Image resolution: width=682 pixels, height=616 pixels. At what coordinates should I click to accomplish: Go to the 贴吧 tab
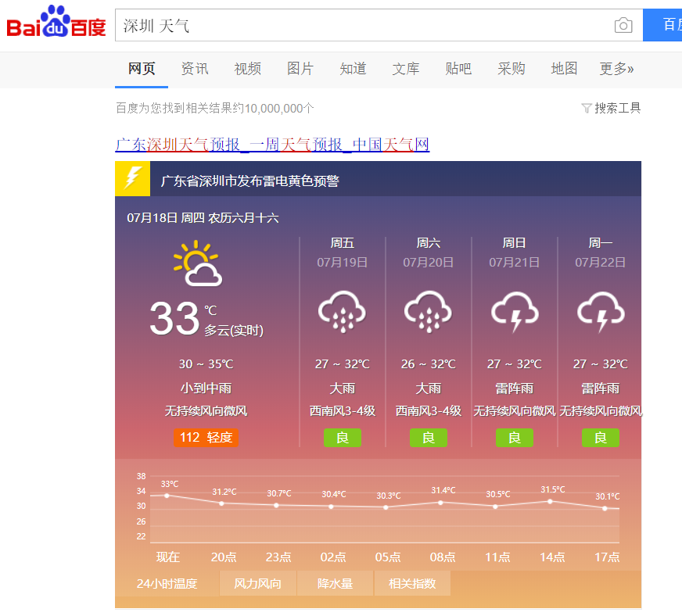point(458,69)
